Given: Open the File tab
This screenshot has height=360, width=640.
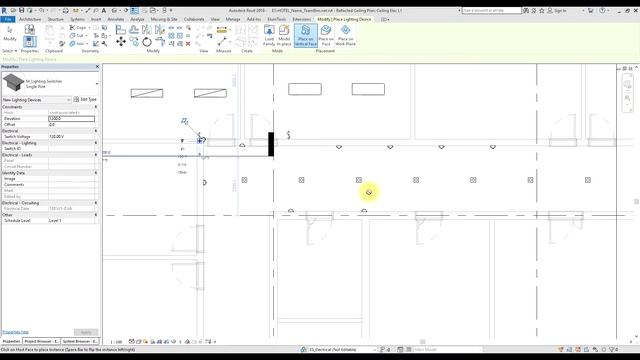Looking at the screenshot, I should point(8,19).
